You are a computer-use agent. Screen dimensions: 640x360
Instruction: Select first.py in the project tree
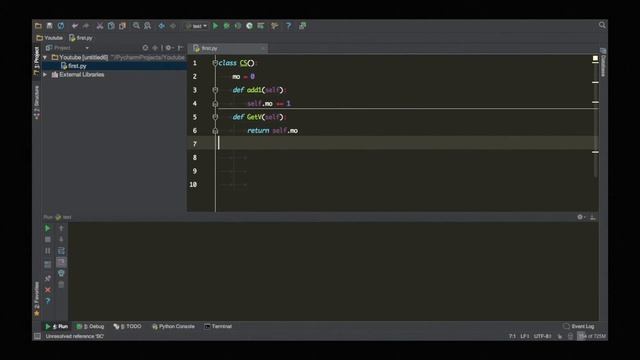pyautogui.click(x=73, y=66)
